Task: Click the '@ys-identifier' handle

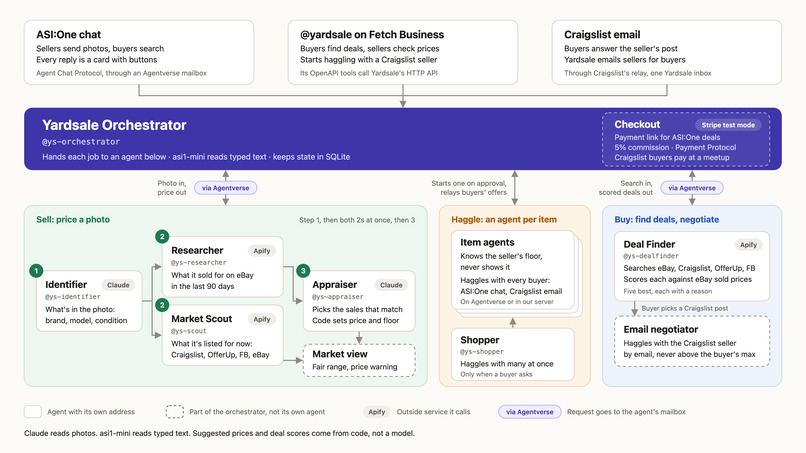Action: point(72,297)
